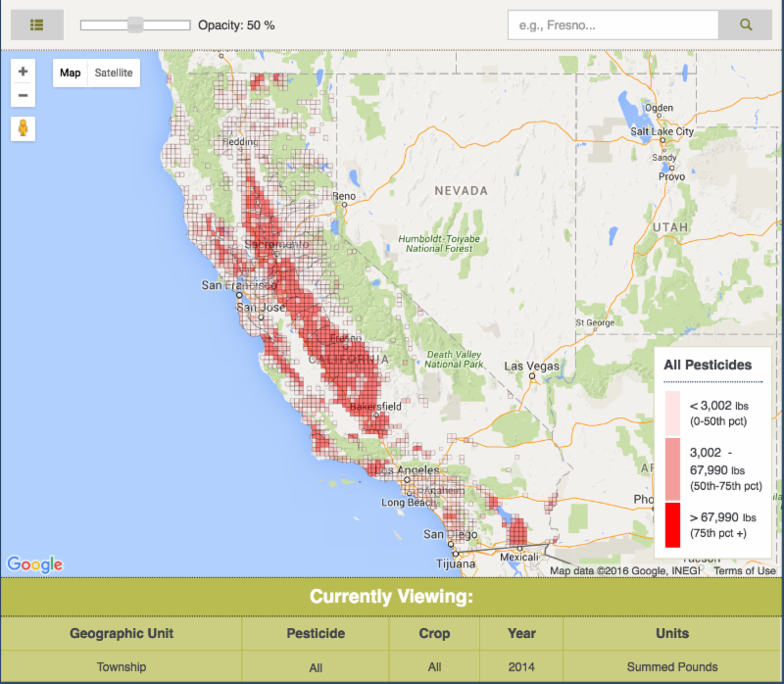Change the year 2014 value
The height and width of the screenshot is (684, 784).
pyautogui.click(x=521, y=667)
